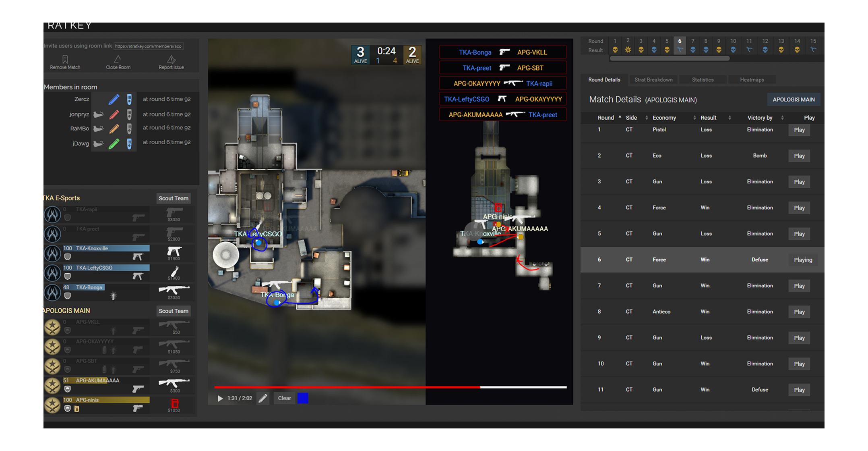
Task: Seek on the red replay progress bar
Action: click(x=390, y=387)
